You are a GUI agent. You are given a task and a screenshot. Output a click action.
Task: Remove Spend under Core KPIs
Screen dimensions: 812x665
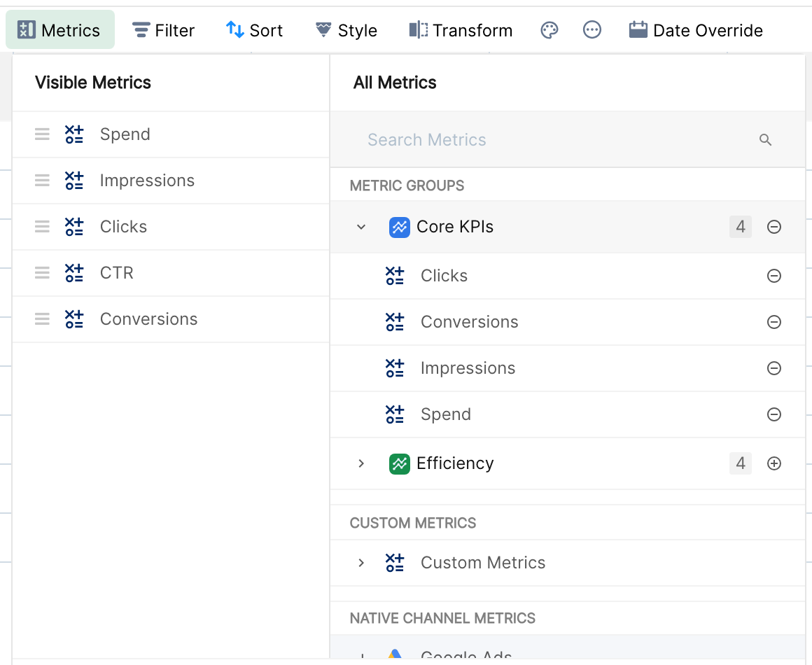774,414
